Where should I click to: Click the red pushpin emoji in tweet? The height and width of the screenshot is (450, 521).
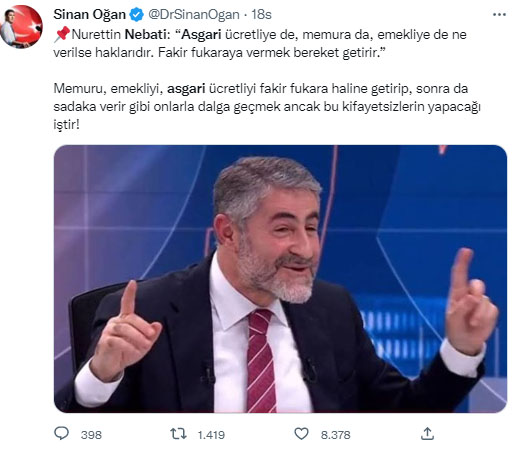point(62,34)
